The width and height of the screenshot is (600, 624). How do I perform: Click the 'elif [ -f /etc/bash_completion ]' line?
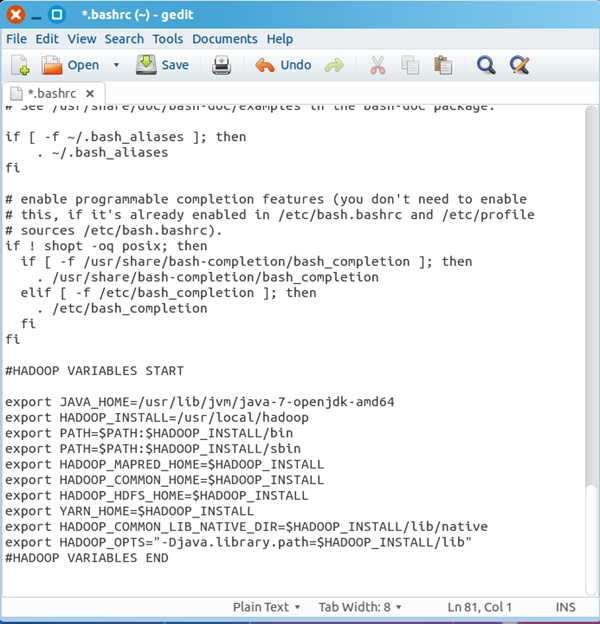coord(169,293)
